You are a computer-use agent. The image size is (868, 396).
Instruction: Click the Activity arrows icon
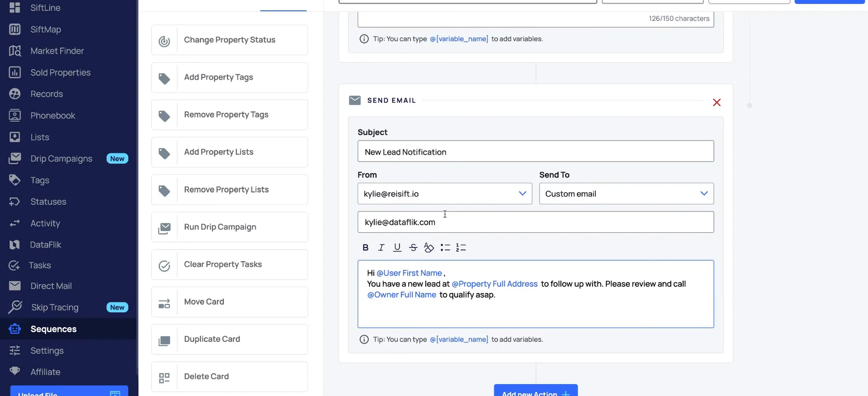tap(15, 223)
